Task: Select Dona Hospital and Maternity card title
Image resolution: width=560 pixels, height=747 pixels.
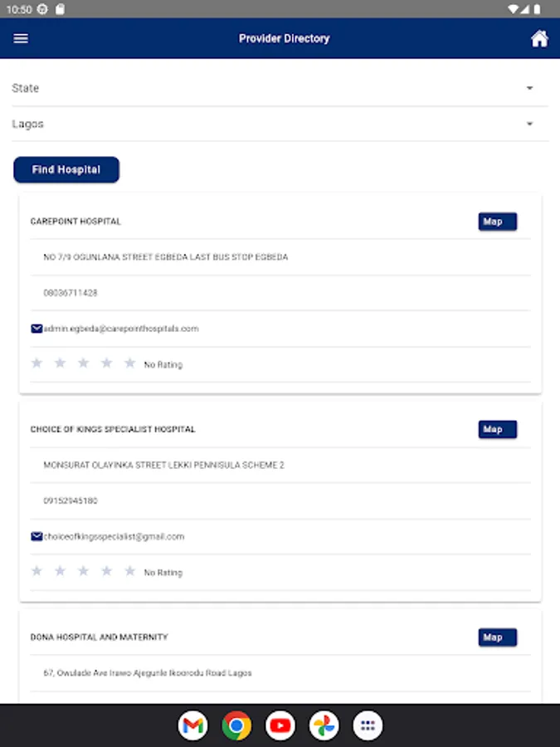Action: [x=100, y=637]
